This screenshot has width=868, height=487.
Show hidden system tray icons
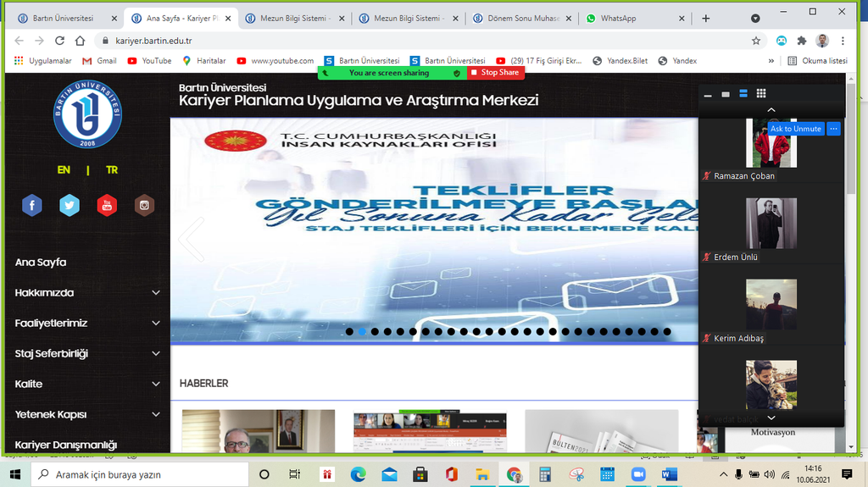click(x=723, y=474)
